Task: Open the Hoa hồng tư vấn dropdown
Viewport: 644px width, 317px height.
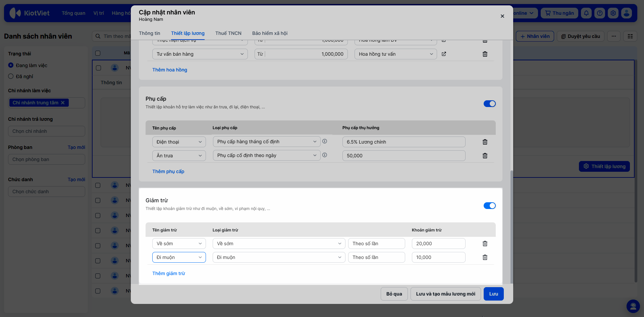Action: tap(395, 54)
